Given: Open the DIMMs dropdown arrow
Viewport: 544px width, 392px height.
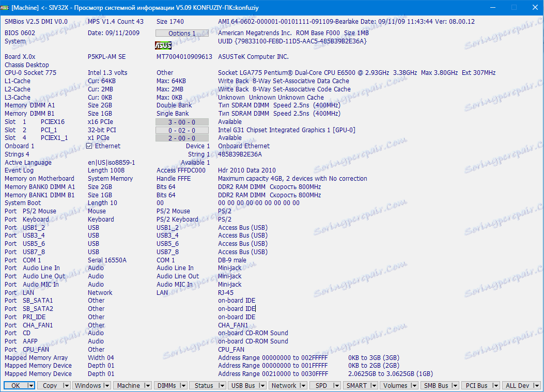Looking at the screenshot, I should 183,385.
